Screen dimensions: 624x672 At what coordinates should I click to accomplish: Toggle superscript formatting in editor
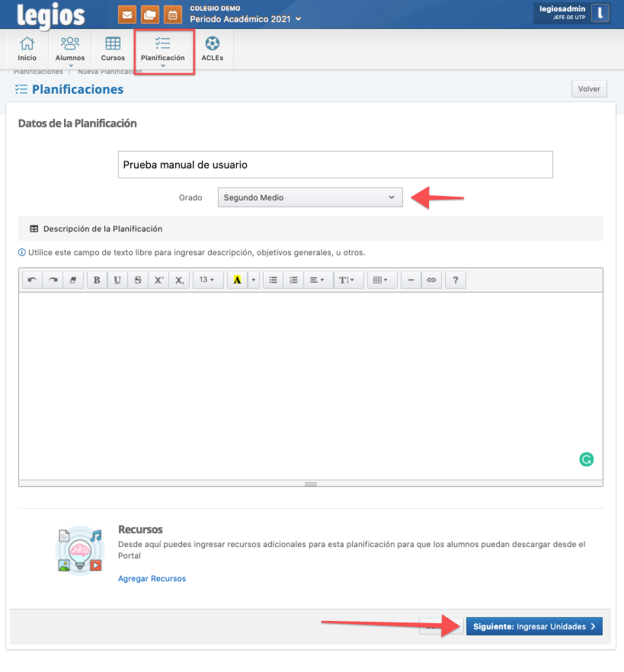click(x=158, y=280)
